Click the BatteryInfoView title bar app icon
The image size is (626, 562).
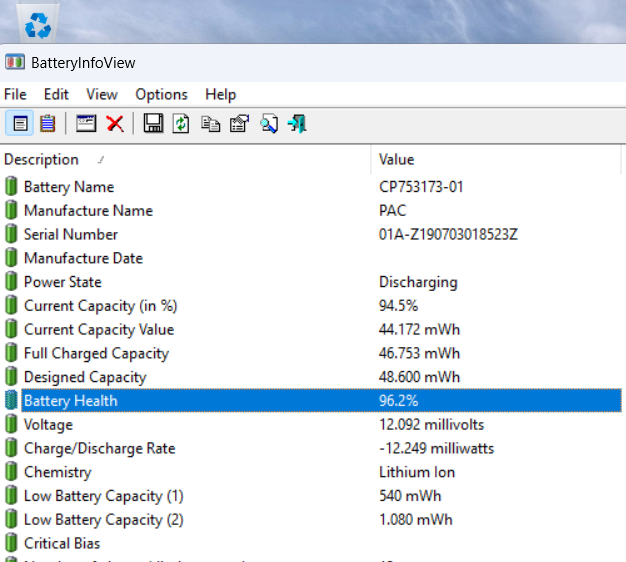(15, 62)
